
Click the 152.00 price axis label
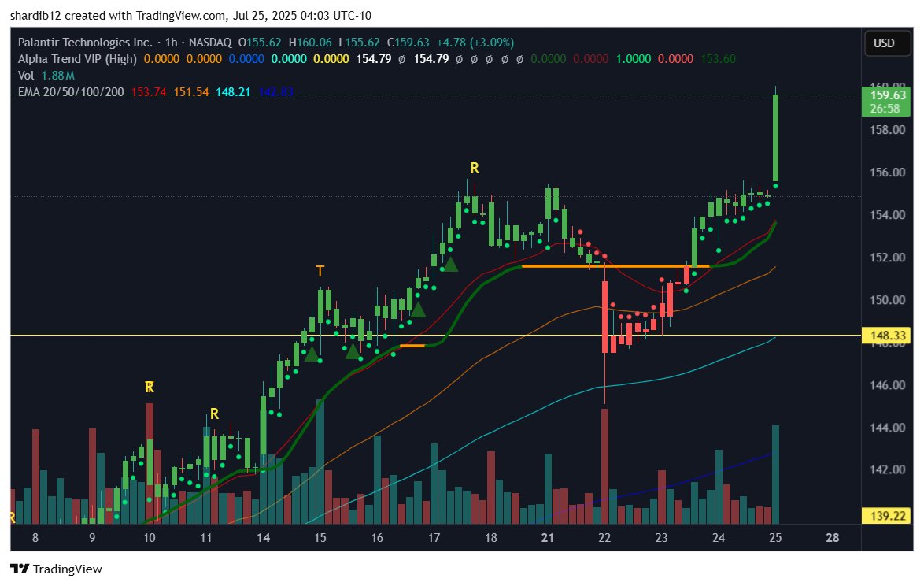[x=888, y=257]
